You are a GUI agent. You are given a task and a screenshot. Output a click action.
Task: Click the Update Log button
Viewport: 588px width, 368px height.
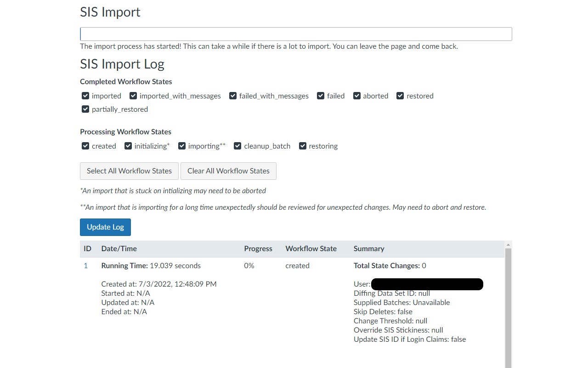click(105, 227)
